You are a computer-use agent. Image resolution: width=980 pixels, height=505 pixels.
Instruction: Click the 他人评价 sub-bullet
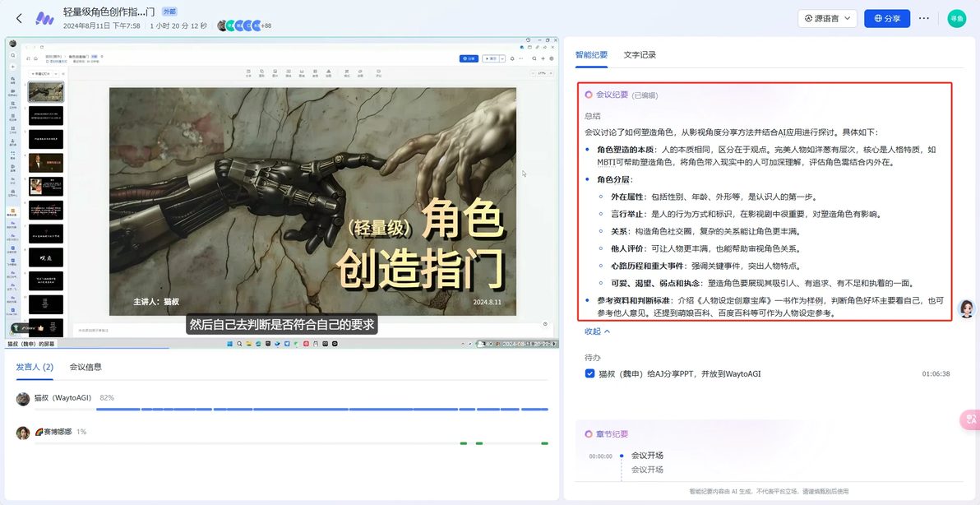[626, 248]
